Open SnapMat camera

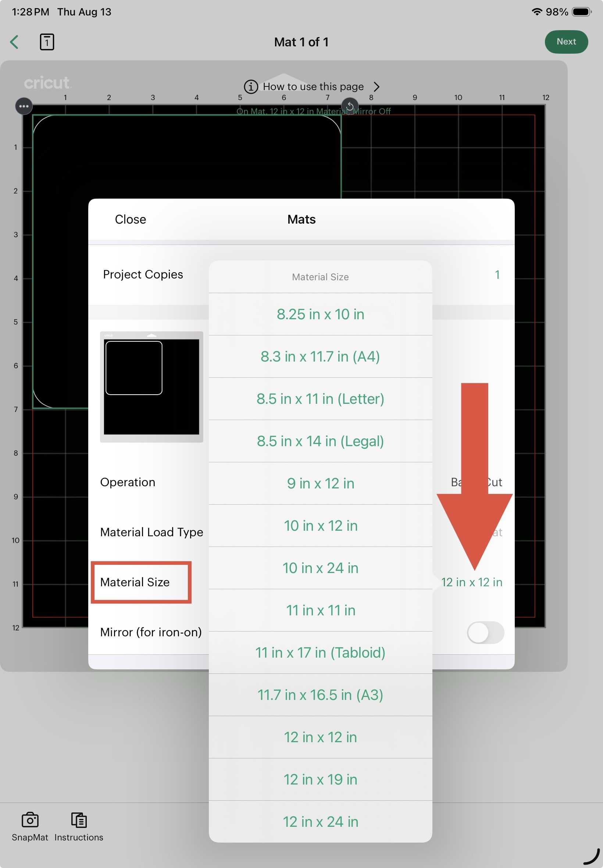(30, 827)
